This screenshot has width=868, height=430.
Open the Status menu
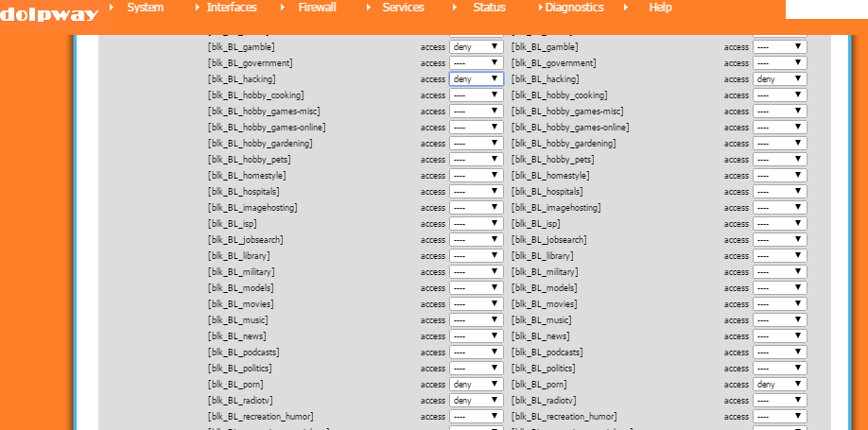click(x=489, y=8)
